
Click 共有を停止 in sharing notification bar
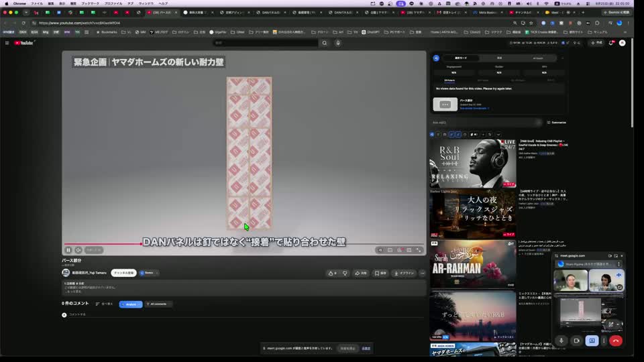click(x=347, y=349)
